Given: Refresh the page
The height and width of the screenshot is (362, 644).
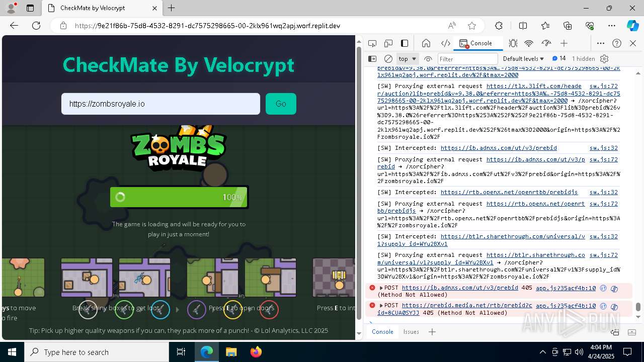Looking at the screenshot, I should click(36, 26).
